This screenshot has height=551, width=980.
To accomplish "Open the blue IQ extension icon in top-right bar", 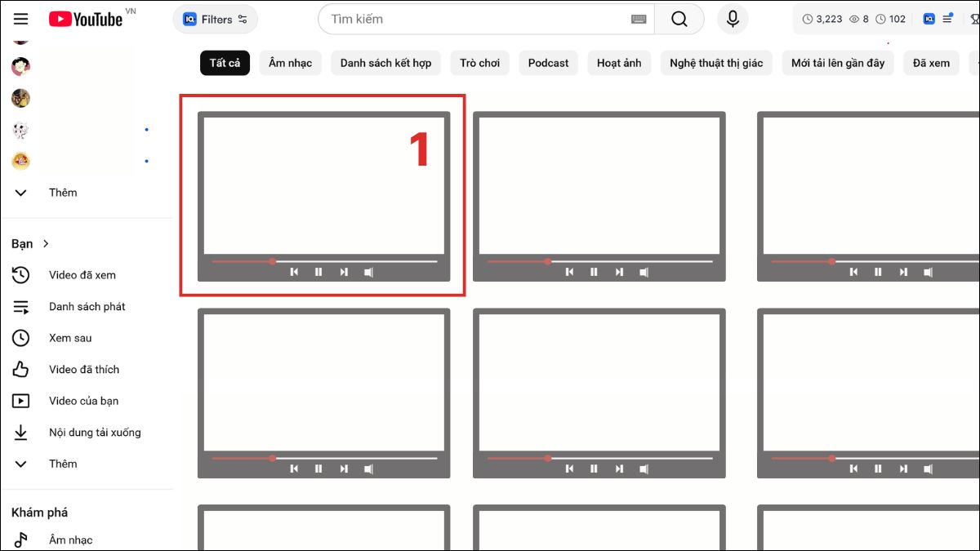I will [x=929, y=19].
